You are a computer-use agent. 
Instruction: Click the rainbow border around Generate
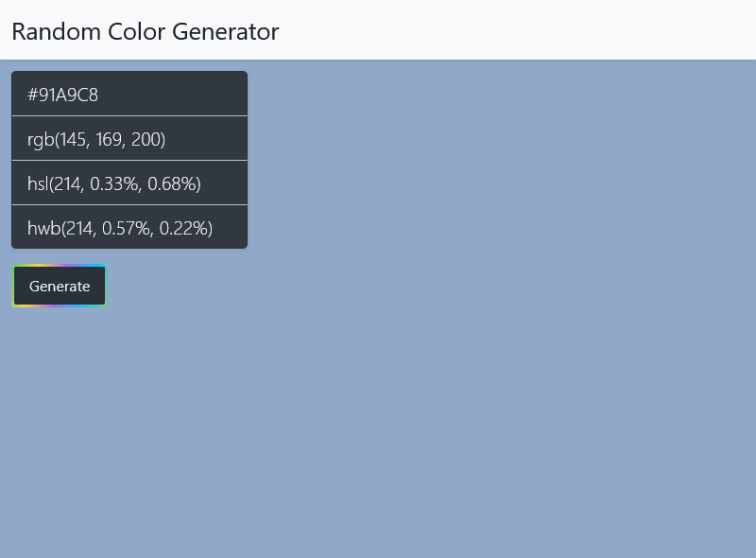[x=59, y=266]
